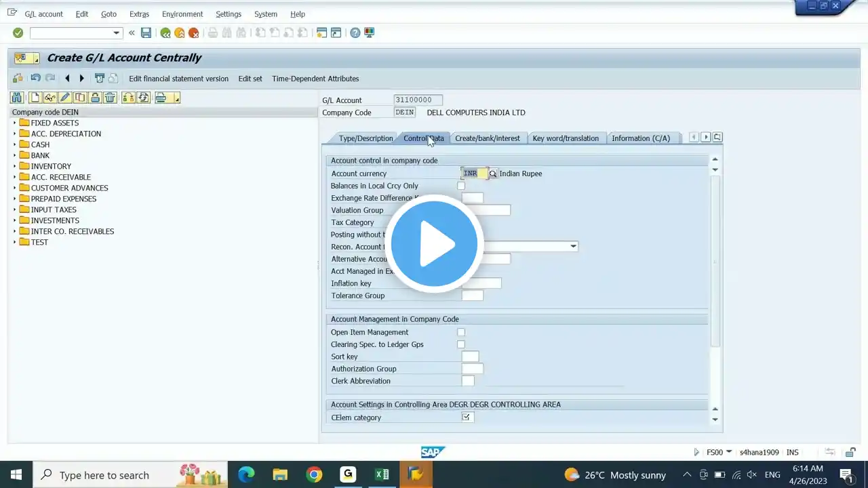This screenshot has height=488, width=868.
Task: Click the Refresh tree icon
Action: (x=144, y=98)
